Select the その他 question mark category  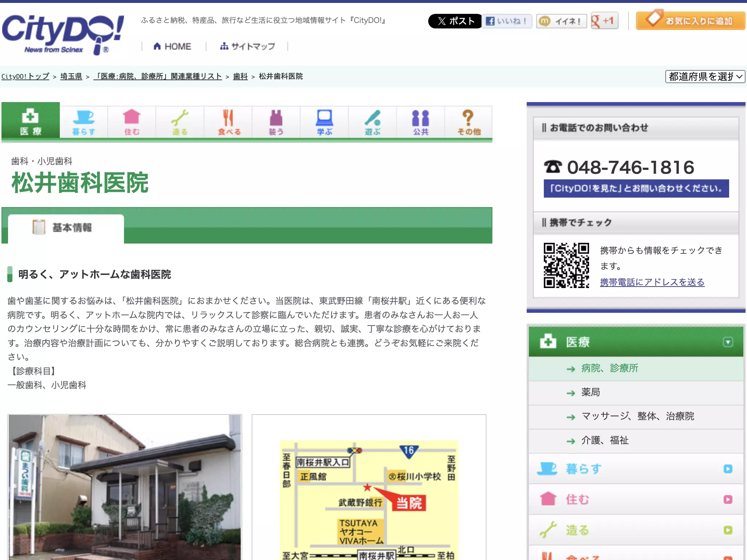point(469,122)
